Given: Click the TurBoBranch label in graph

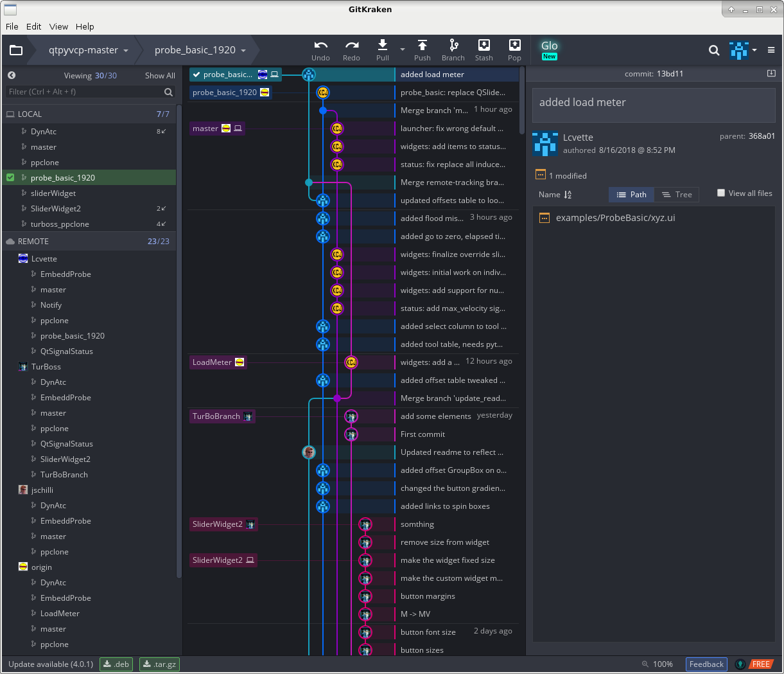Looking at the screenshot, I should pyautogui.click(x=222, y=416).
